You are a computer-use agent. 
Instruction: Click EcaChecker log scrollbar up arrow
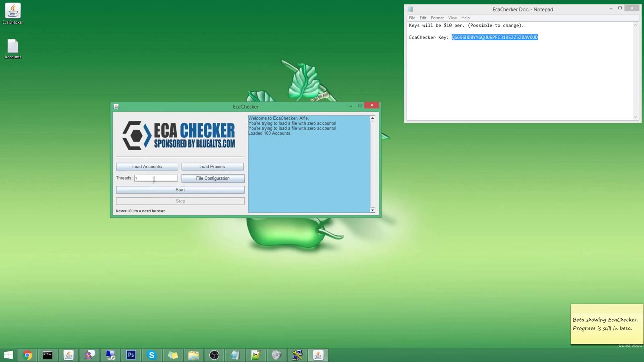point(373,119)
